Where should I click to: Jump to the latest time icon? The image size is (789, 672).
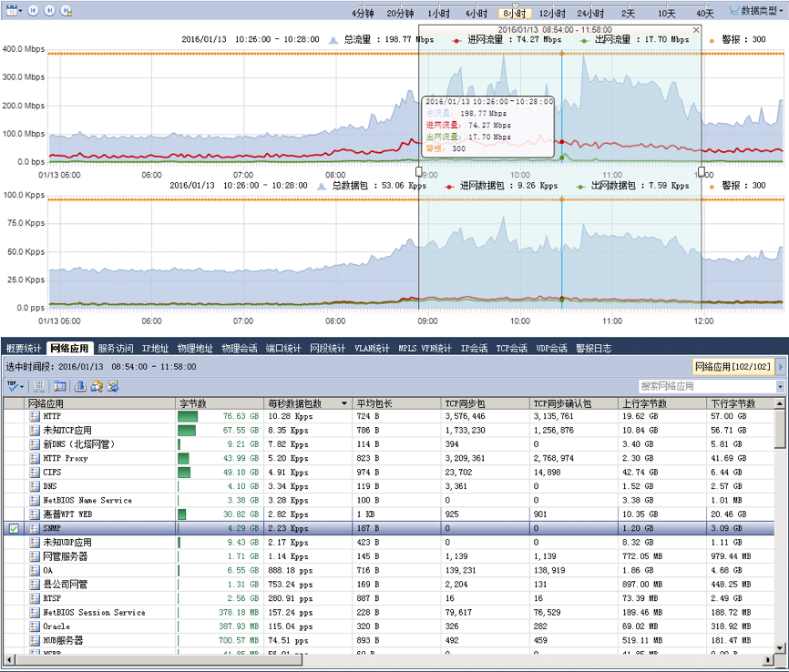67,10
